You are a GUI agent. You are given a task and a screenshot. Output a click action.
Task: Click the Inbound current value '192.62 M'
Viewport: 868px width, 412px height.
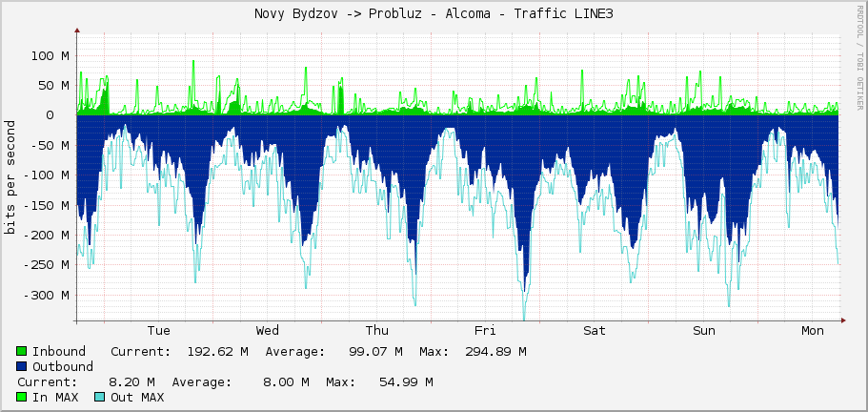pos(217,351)
